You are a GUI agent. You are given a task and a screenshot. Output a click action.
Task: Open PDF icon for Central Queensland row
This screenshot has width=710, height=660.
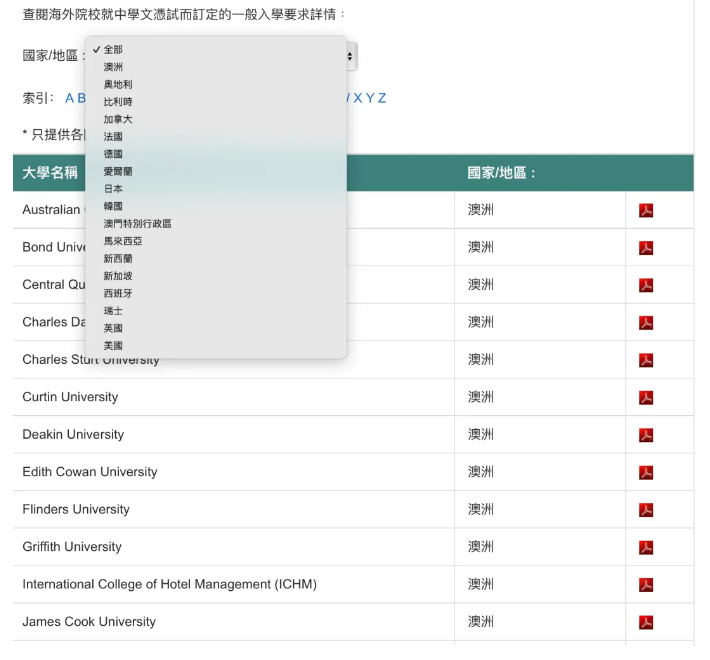click(646, 285)
